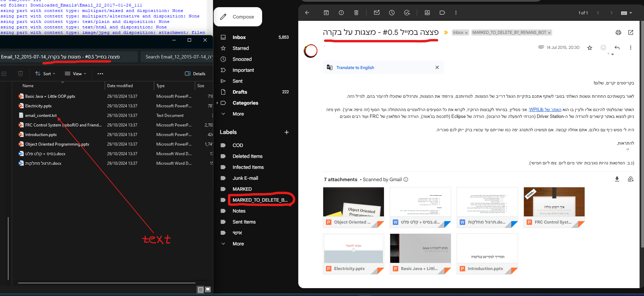Open Gmail toolbar three-dot more menu

pos(456,13)
